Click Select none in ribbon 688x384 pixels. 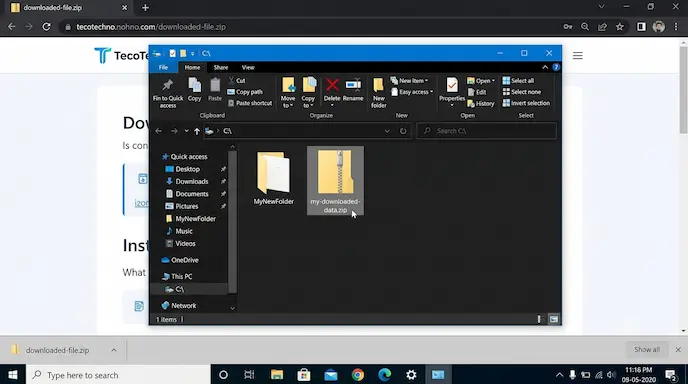point(522,92)
